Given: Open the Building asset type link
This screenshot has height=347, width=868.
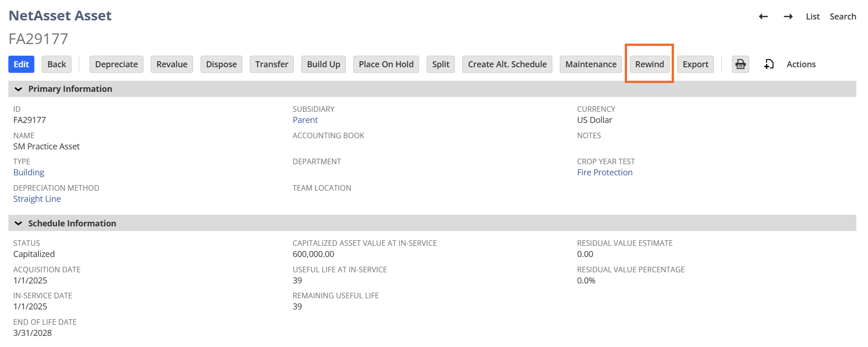Looking at the screenshot, I should [x=29, y=173].
